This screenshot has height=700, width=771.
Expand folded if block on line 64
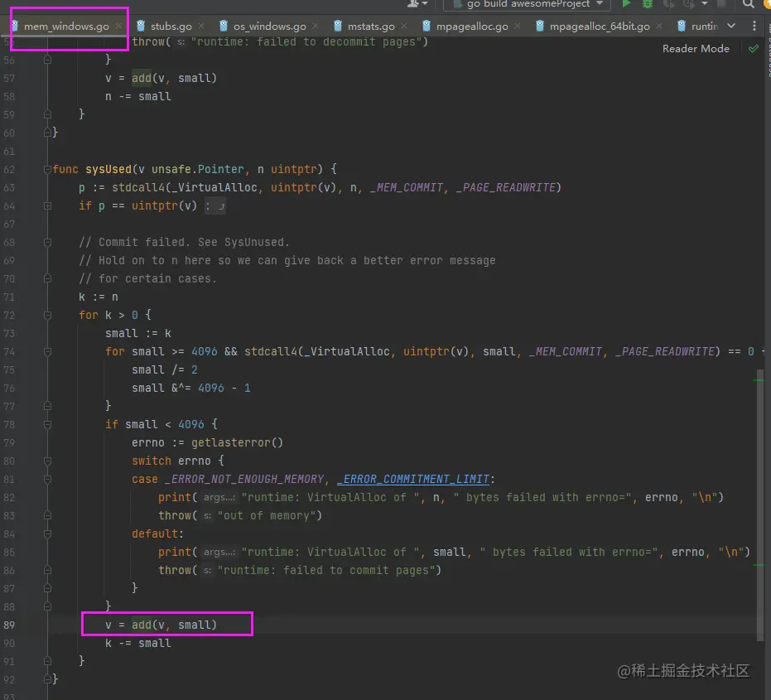(47, 205)
